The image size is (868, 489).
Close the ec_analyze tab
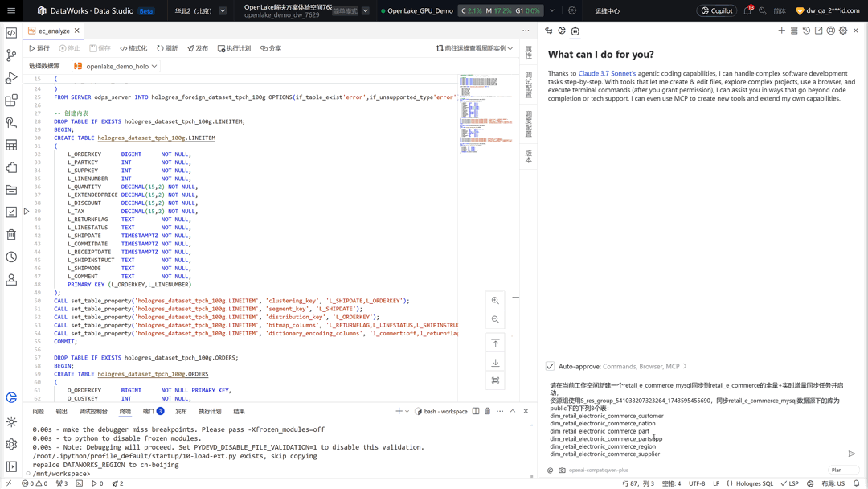(x=77, y=31)
